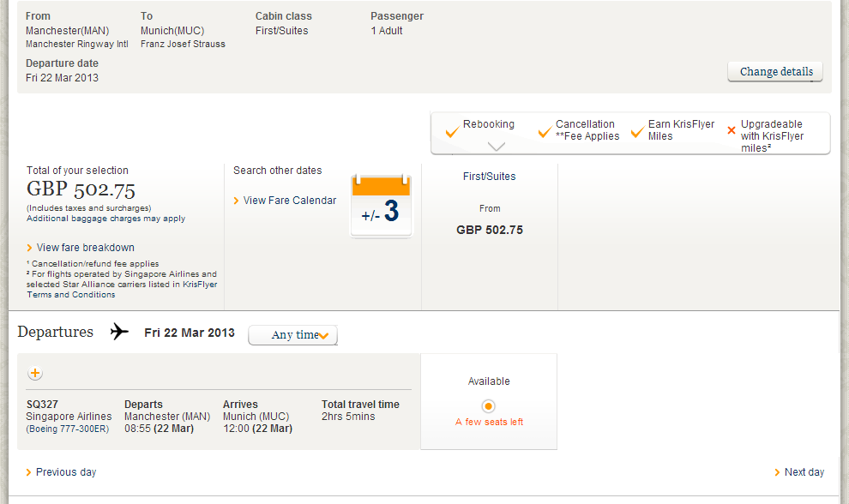Click the Upgradeable with KrisFlyer miles cross icon
Image resolution: width=849 pixels, height=504 pixels.
coord(732,130)
